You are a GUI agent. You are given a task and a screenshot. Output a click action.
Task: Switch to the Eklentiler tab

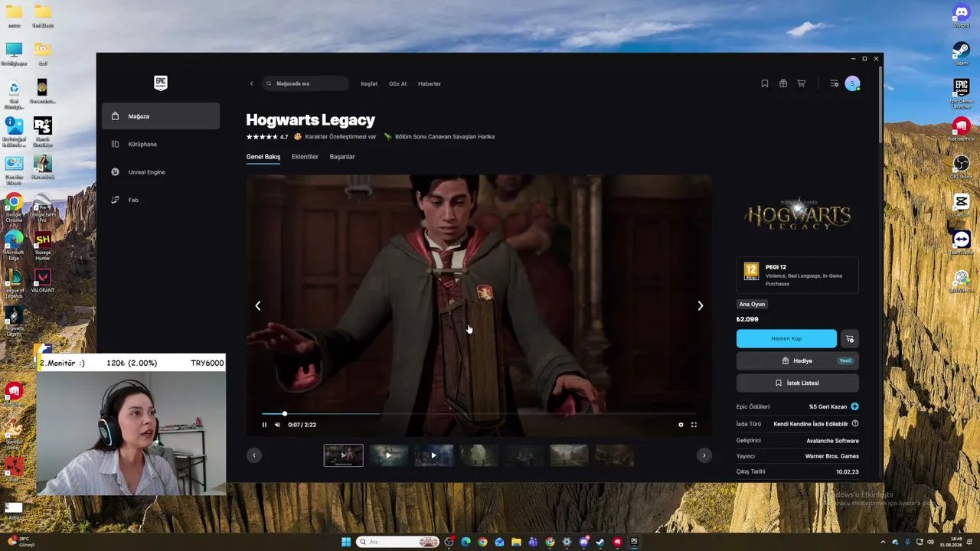pyautogui.click(x=305, y=157)
